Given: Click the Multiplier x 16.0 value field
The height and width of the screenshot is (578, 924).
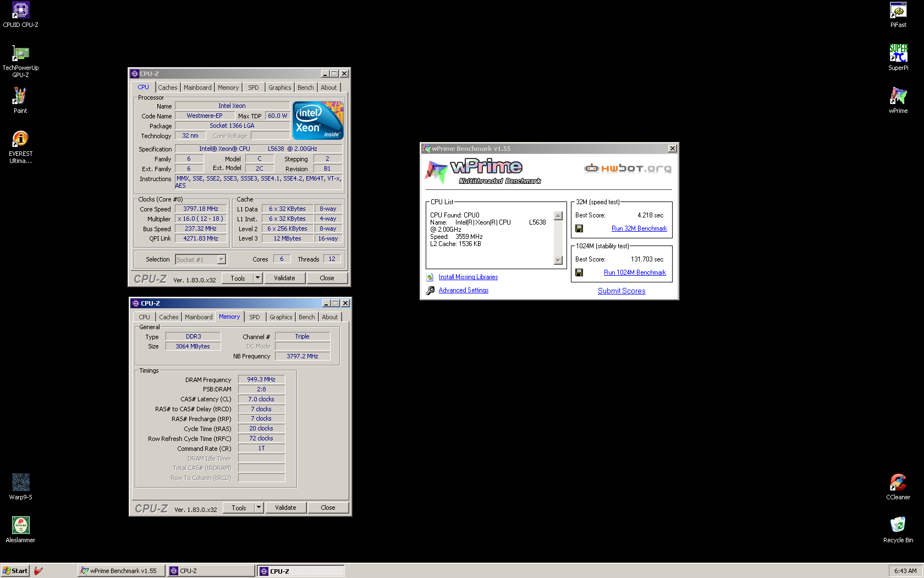Looking at the screenshot, I should click(201, 219).
